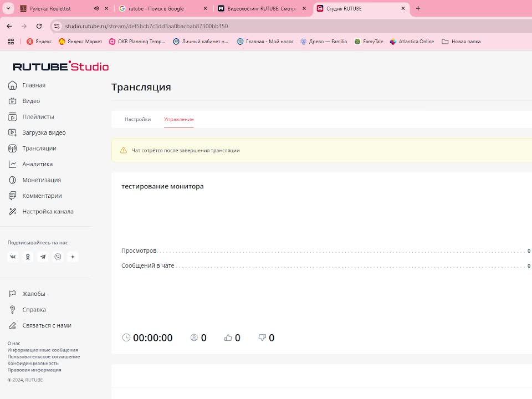Open the tab search dropdown arrow

[x=8, y=8]
